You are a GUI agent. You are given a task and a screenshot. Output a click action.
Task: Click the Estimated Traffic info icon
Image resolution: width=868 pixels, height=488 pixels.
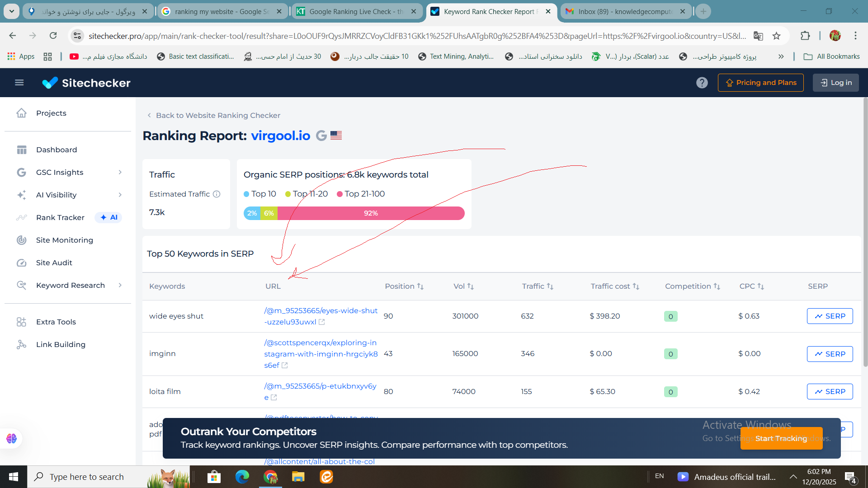click(217, 194)
